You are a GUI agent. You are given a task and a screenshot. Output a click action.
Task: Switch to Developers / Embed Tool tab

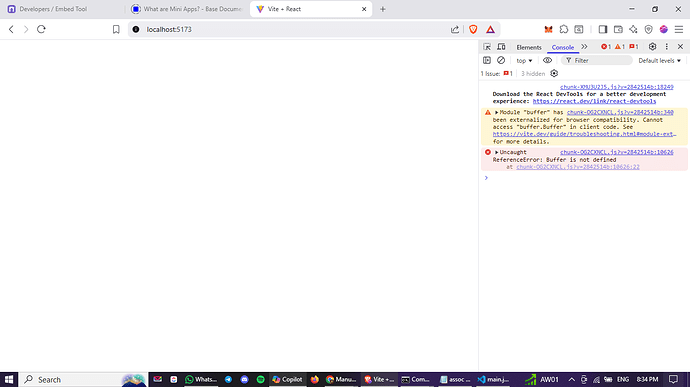pyautogui.click(x=61, y=9)
